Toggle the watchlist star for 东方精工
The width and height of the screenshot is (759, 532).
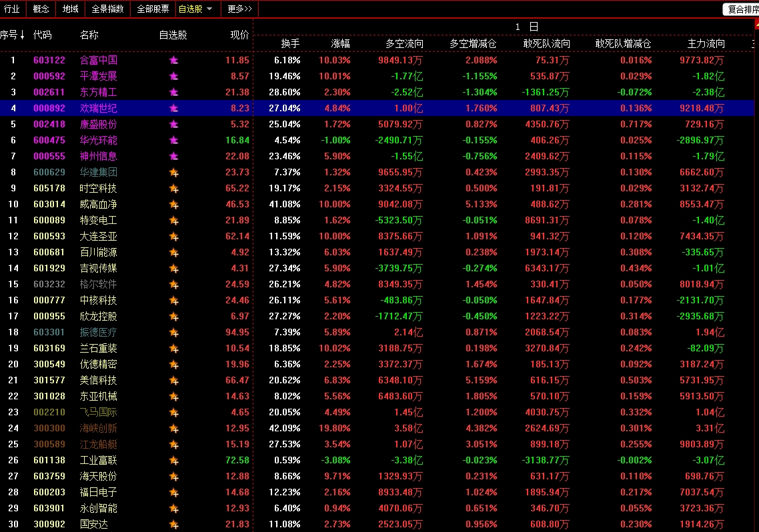point(173,93)
